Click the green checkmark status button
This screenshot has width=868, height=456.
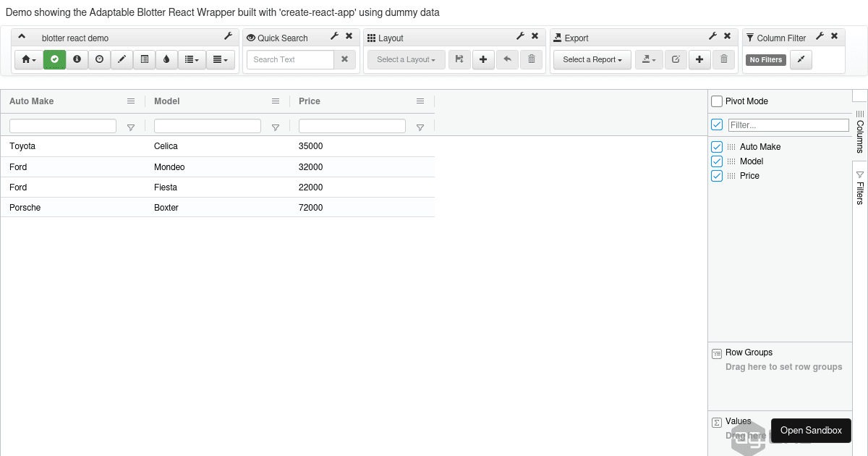point(54,59)
